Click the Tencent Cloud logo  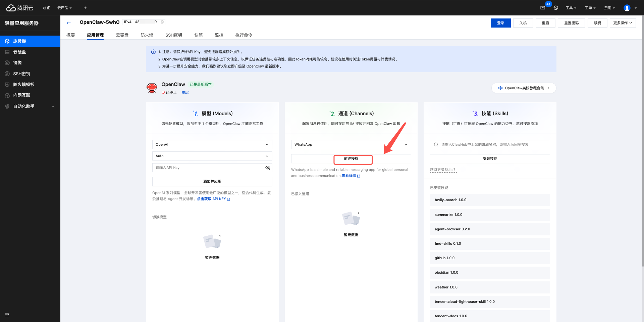[x=20, y=8]
